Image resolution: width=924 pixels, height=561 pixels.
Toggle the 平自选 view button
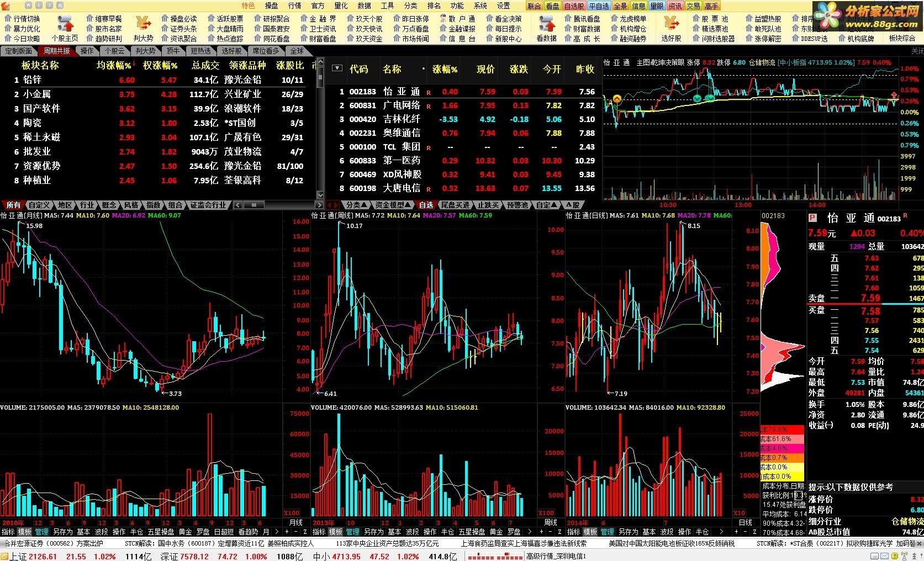(599, 6)
